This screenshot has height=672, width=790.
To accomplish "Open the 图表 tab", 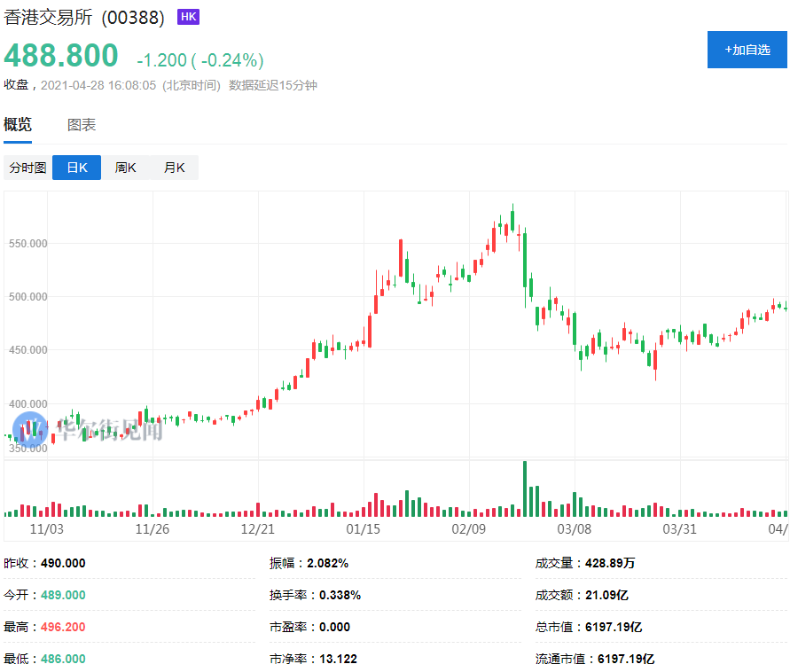I will point(82,125).
